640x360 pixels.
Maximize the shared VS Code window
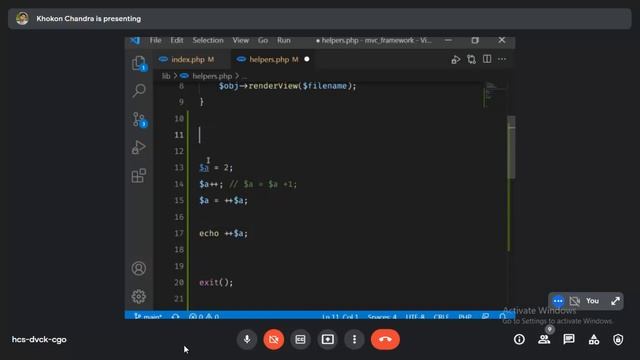475,40
